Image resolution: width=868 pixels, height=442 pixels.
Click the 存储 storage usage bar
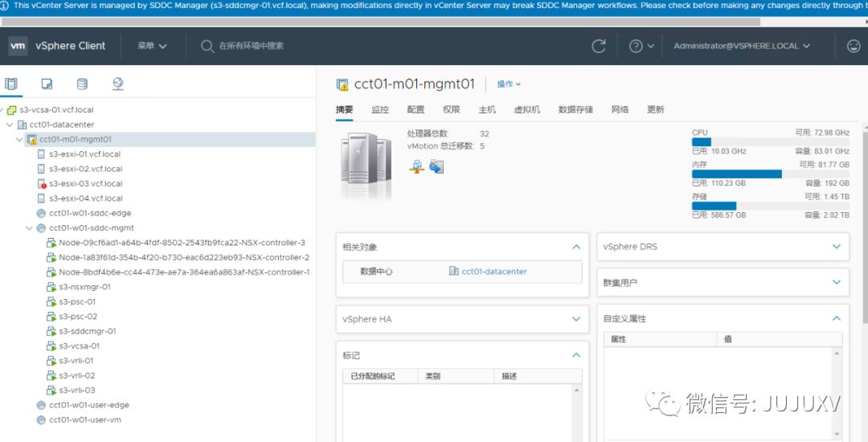[770, 206]
